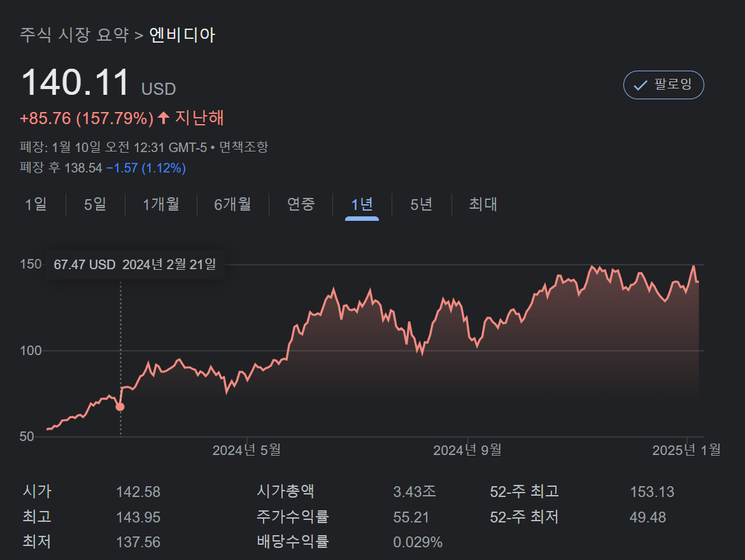Click the 2024년 9월 axis label
The width and height of the screenshot is (745, 560).
467,451
